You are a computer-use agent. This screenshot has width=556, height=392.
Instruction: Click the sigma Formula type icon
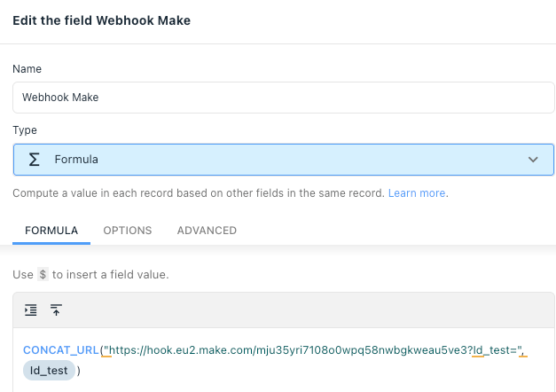[x=34, y=160]
